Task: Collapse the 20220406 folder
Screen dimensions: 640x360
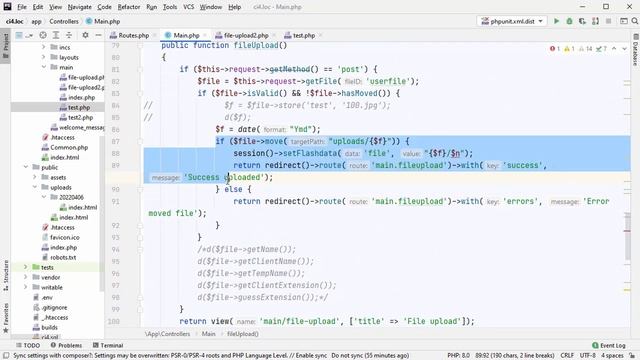Action: tap(44, 197)
